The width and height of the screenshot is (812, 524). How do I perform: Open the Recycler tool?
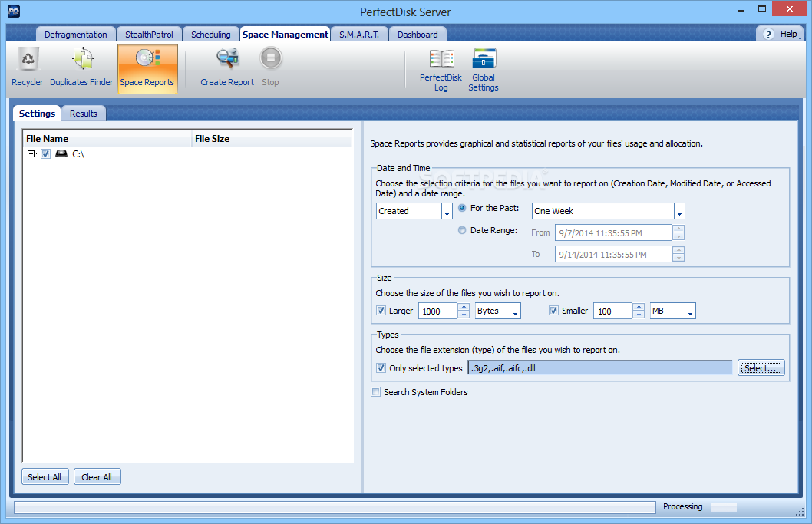click(28, 68)
